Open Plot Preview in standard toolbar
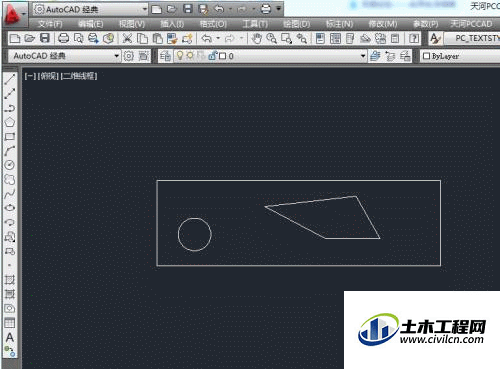 [x=79, y=38]
